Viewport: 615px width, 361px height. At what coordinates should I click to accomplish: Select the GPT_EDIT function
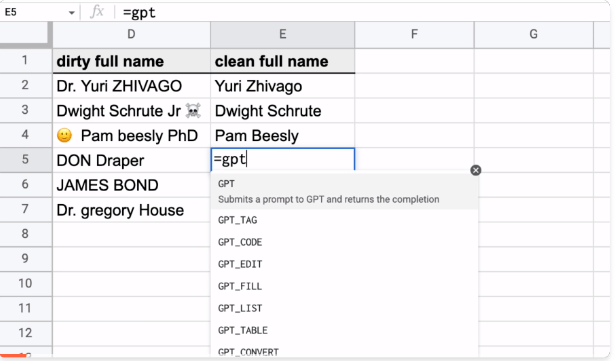click(344, 264)
